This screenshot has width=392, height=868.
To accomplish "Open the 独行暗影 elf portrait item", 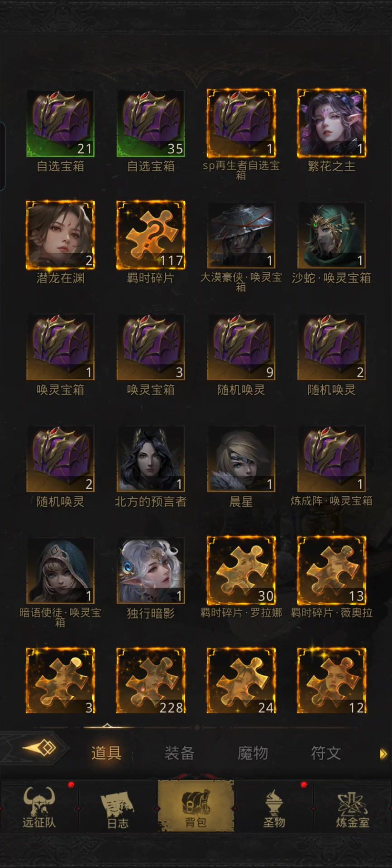I will 151,571.
